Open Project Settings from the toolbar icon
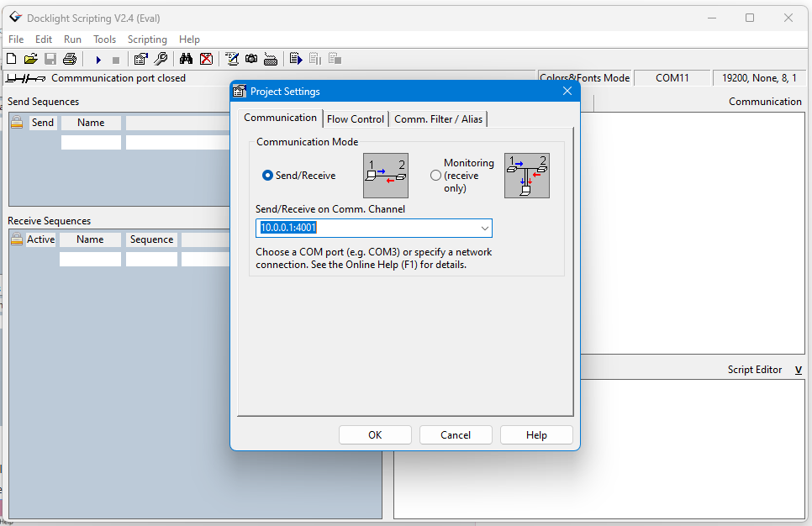Viewport: 812px width, 526px height. coord(141,59)
